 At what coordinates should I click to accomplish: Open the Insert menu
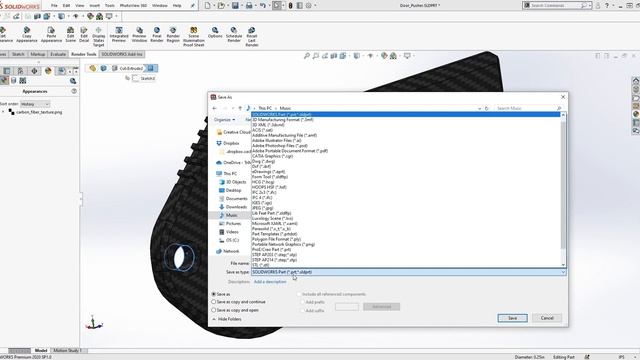(94, 6)
